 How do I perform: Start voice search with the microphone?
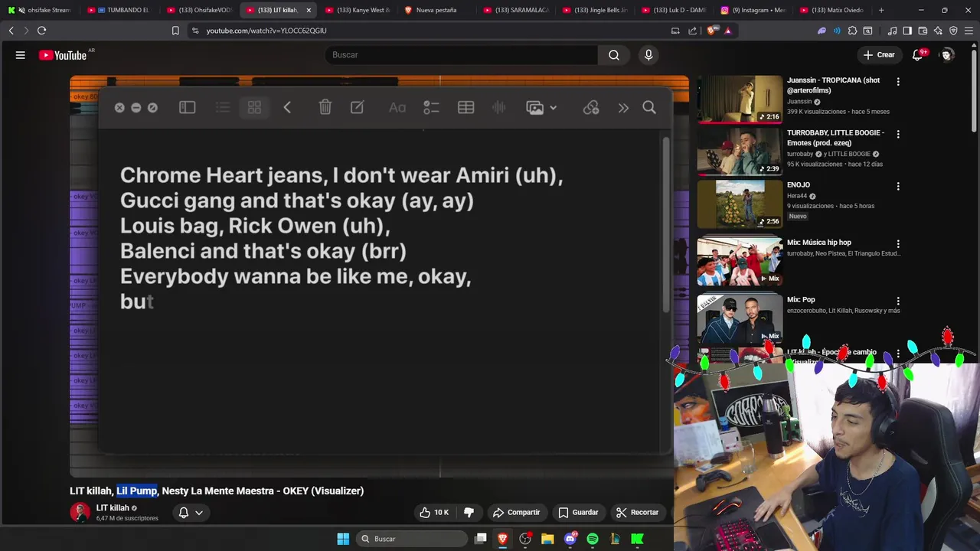click(648, 55)
